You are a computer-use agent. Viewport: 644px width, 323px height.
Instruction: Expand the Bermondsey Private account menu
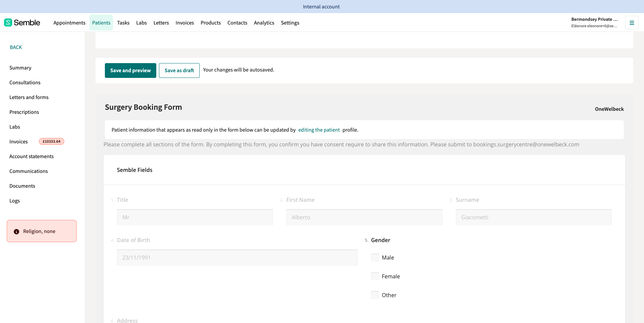point(594,22)
